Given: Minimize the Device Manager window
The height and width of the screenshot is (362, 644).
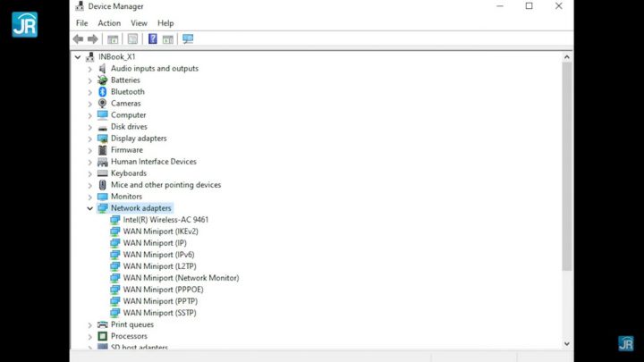Looking at the screenshot, I should tap(500, 5).
